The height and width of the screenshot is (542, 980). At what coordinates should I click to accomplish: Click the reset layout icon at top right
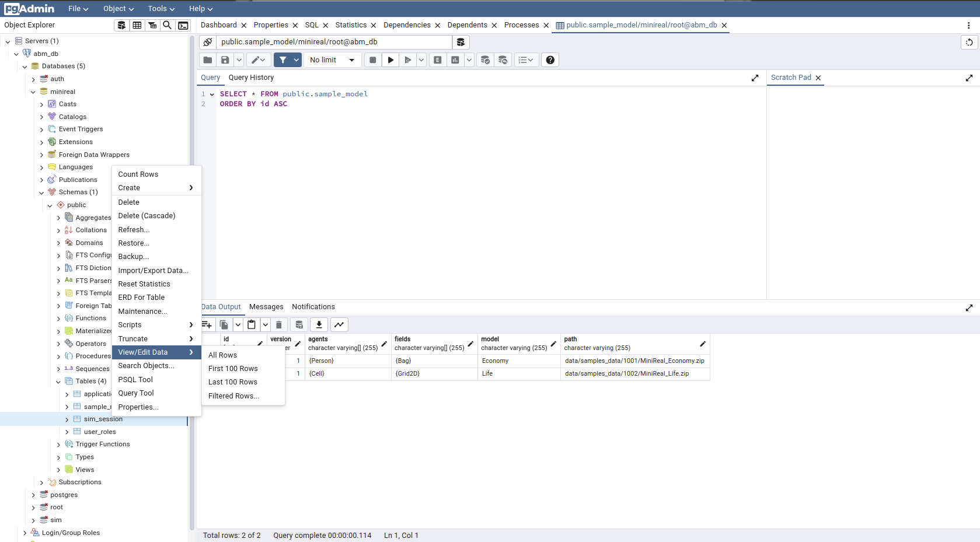pyautogui.click(x=969, y=42)
